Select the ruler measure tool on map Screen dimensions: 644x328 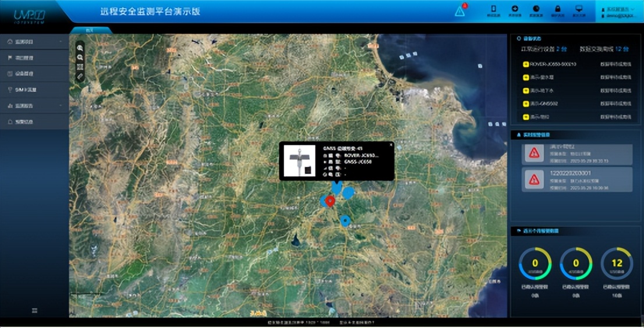[80, 76]
